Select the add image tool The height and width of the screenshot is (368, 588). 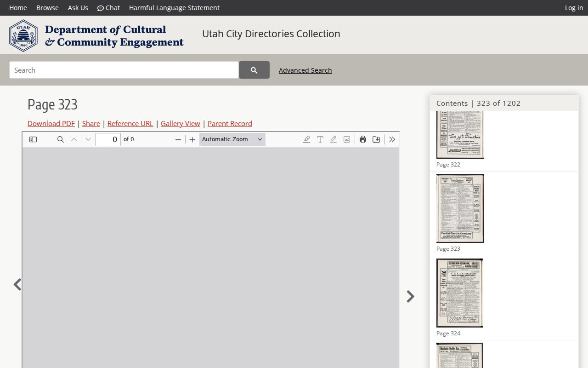click(x=347, y=139)
